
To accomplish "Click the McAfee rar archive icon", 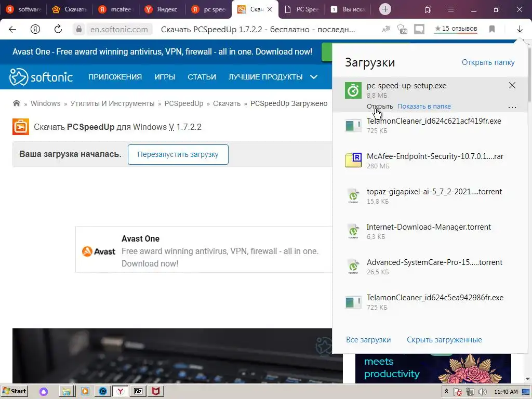I will click(x=353, y=160).
